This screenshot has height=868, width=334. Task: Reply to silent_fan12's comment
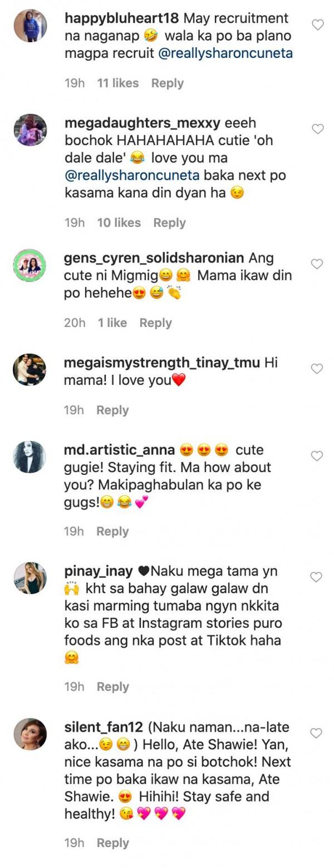pos(112,843)
